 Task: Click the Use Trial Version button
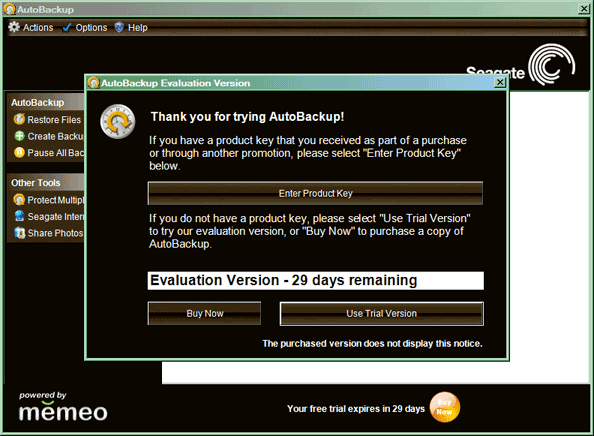(x=381, y=313)
